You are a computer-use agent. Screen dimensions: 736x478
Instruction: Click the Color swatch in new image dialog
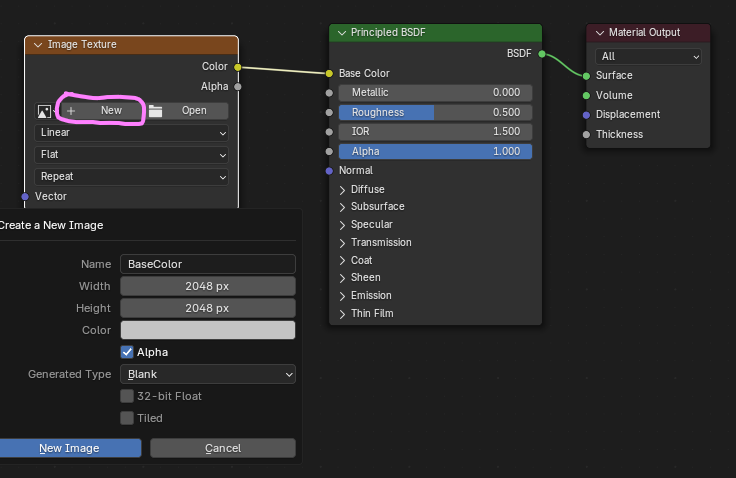click(208, 330)
